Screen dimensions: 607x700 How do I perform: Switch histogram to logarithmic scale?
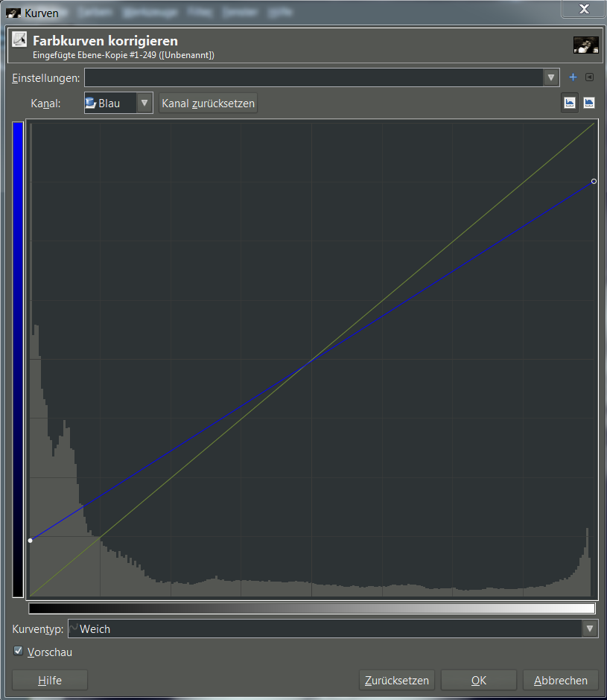[x=588, y=103]
